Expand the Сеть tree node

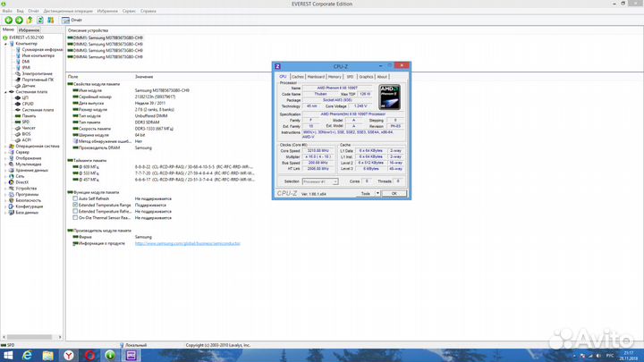point(5,176)
